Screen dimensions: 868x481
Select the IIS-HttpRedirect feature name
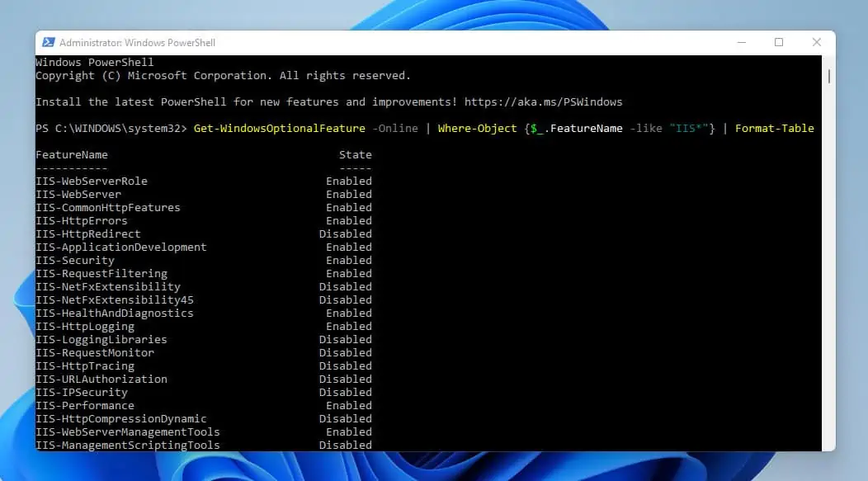pyautogui.click(x=88, y=234)
